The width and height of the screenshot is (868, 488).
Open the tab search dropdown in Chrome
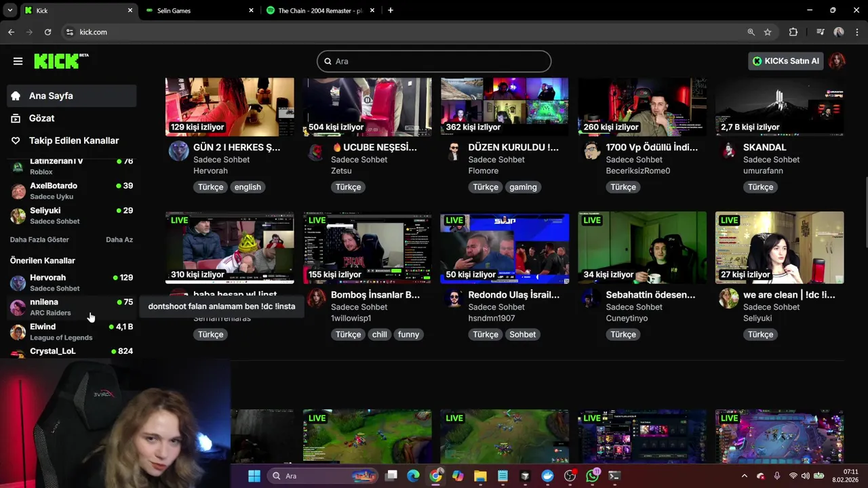12,10
